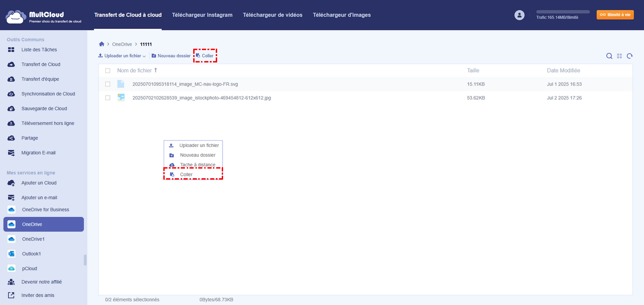Click file name ending istockphoto-469454812-612x612.jpg

[x=201, y=98]
